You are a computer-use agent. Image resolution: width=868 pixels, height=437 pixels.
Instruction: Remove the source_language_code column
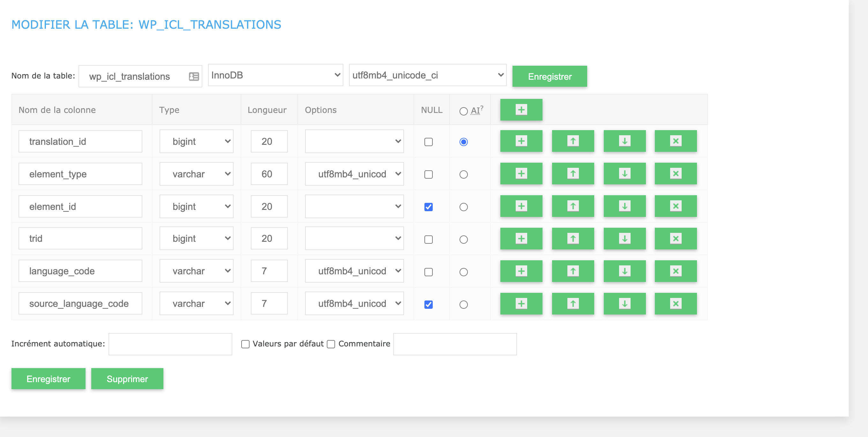point(676,304)
